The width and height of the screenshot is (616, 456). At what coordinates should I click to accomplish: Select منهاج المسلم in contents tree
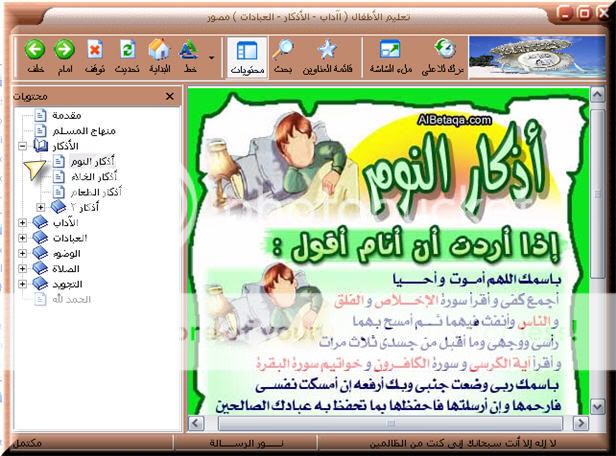point(85,131)
